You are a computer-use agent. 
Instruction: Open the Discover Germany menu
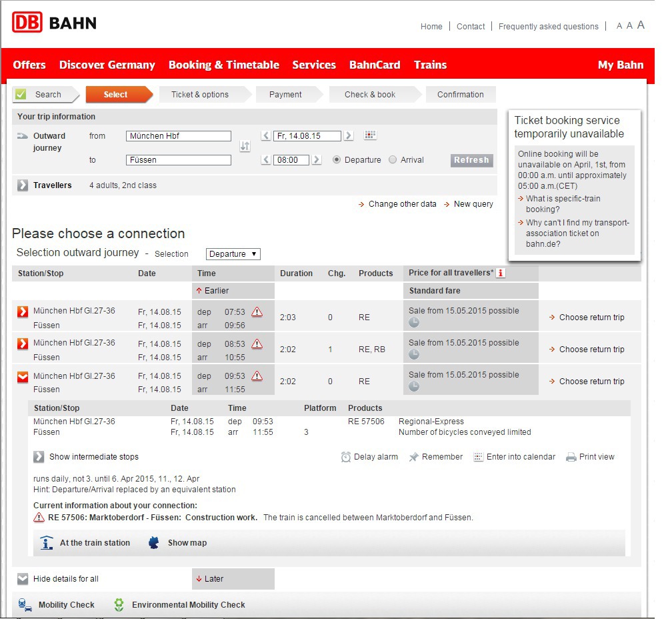pyautogui.click(x=107, y=65)
